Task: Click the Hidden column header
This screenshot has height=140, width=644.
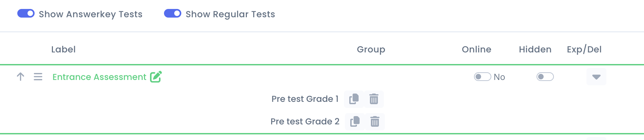Action: [535, 49]
